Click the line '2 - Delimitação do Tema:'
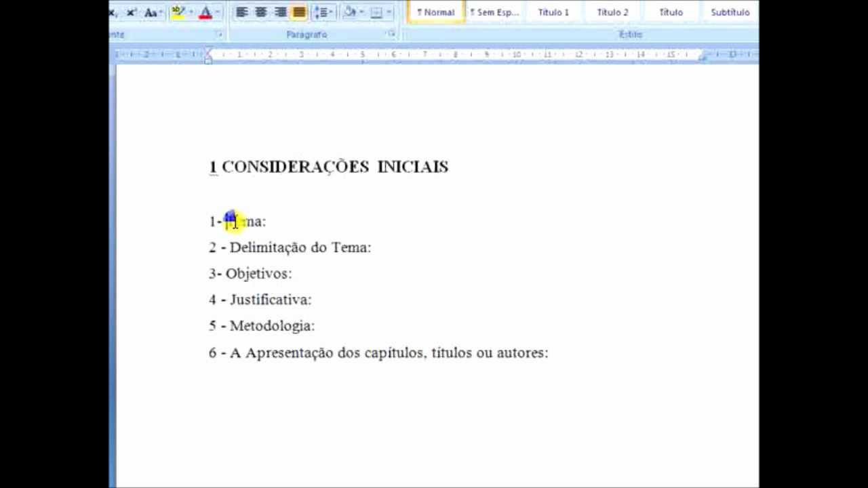The height and width of the screenshot is (488, 868). (290, 247)
